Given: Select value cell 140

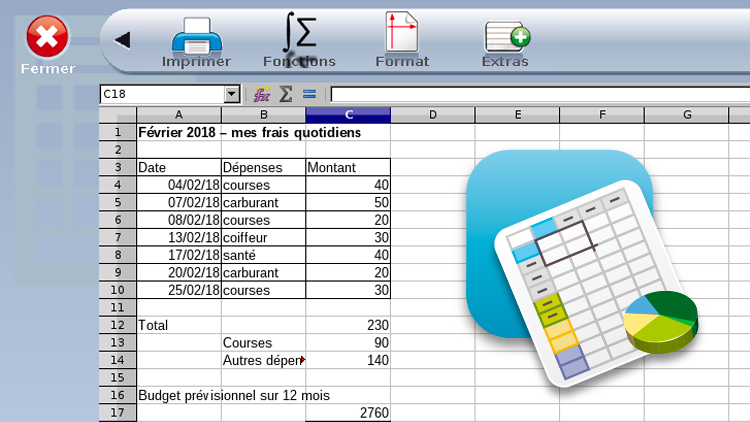Looking at the screenshot, I should 348,360.
